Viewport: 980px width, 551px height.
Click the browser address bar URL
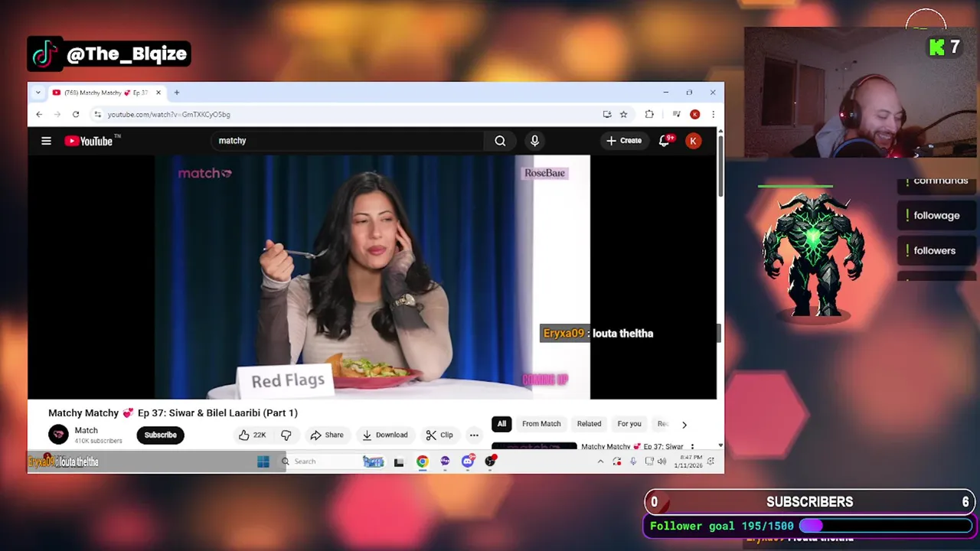pos(168,114)
